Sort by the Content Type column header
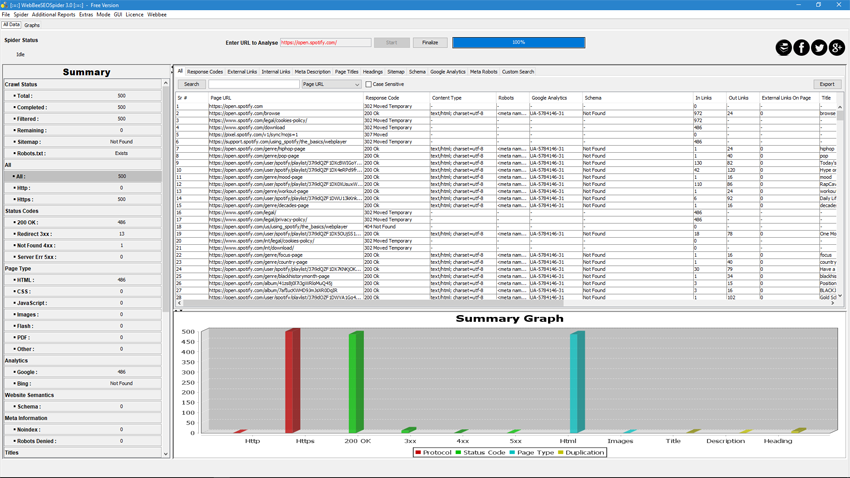 (x=463, y=98)
